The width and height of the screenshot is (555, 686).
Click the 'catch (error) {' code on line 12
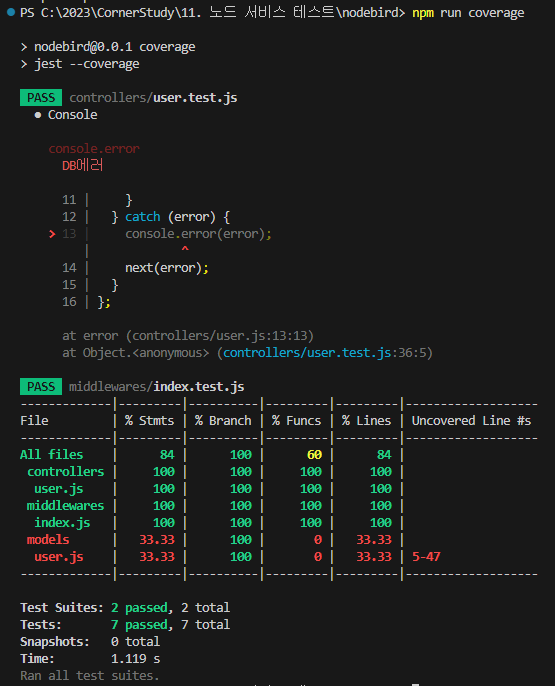click(x=177, y=217)
